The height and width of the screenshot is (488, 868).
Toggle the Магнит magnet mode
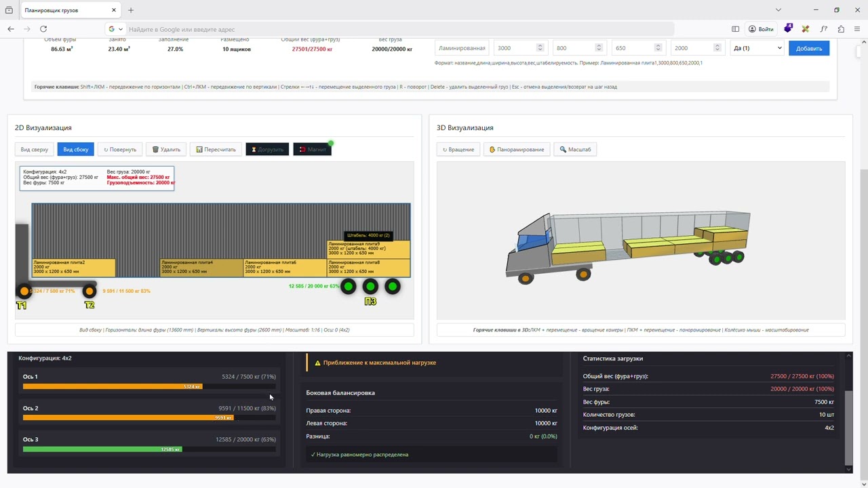point(313,149)
